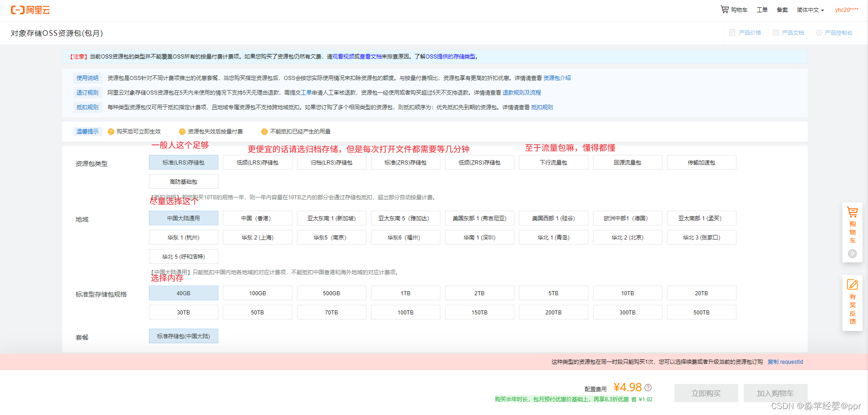
Task: Choose region 亚太东南 5 (雅加达)
Action: [406, 218]
